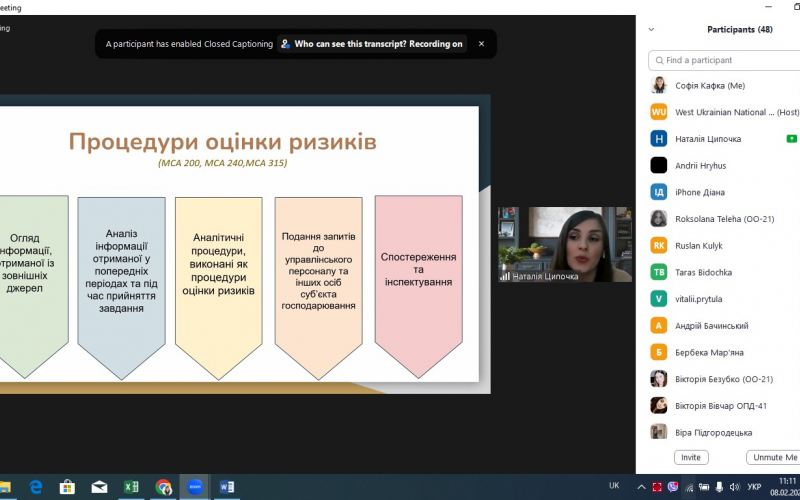Click the yellow 'Аналітичні процедури' block
The height and width of the screenshot is (500, 800).
(x=218, y=287)
